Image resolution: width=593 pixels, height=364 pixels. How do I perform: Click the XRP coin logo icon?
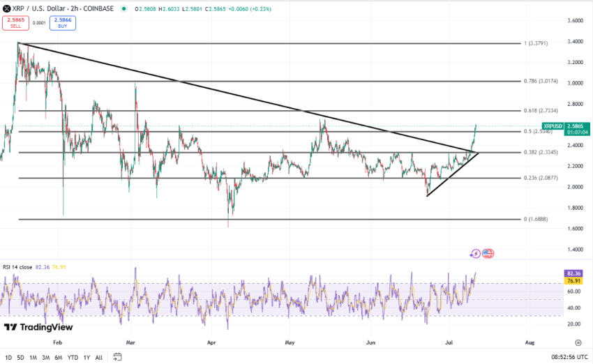pyautogui.click(x=8, y=9)
